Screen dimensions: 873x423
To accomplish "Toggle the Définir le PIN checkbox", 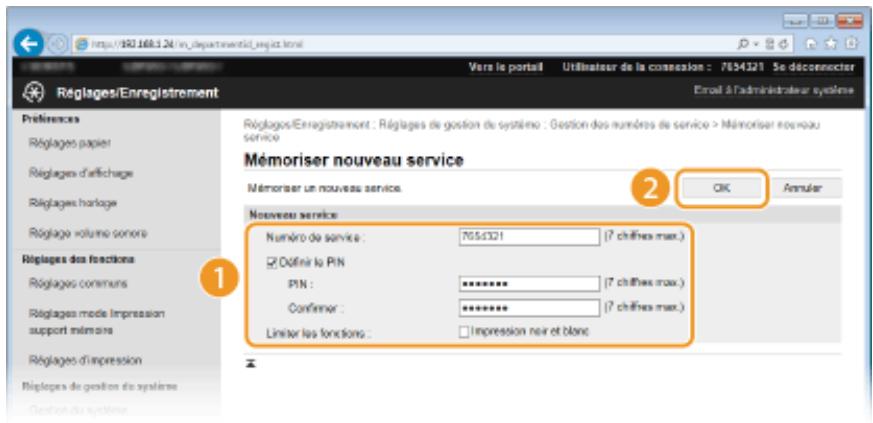I will point(271,263).
